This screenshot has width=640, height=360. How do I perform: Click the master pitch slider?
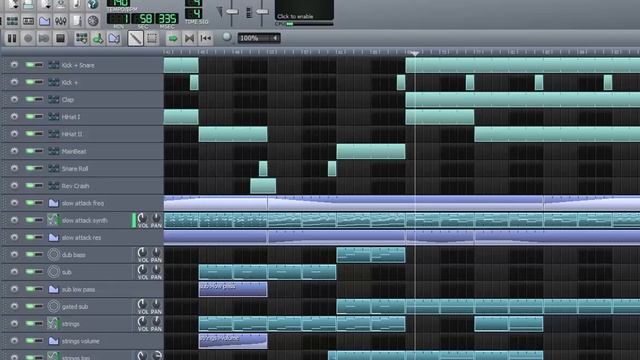tap(262, 11)
